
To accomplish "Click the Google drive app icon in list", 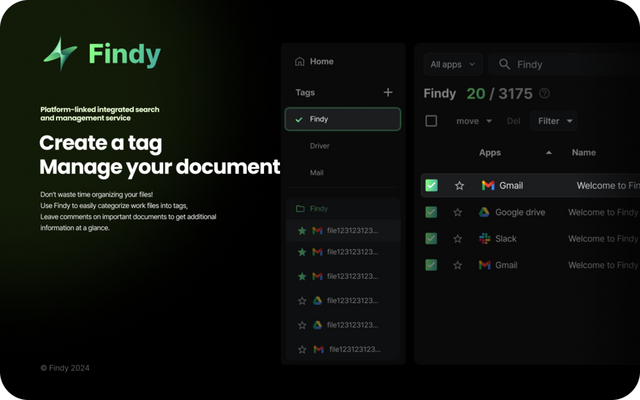I will point(484,212).
